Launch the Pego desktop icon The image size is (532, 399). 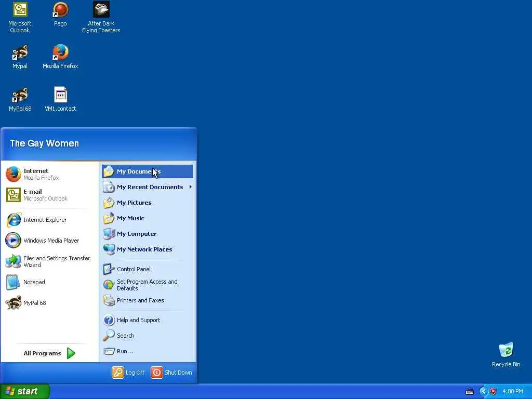[x=60, y=14]
